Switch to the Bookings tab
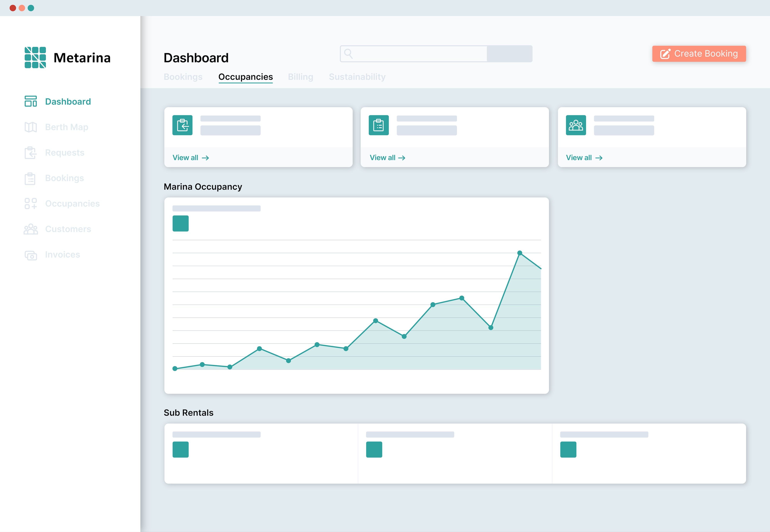 (183, 77)
